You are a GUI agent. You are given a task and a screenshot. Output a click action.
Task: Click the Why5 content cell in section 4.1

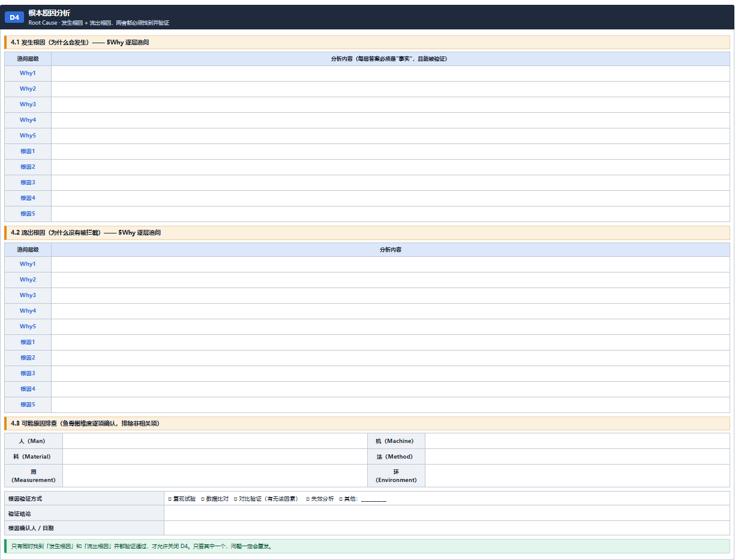(x=391, y=136)
